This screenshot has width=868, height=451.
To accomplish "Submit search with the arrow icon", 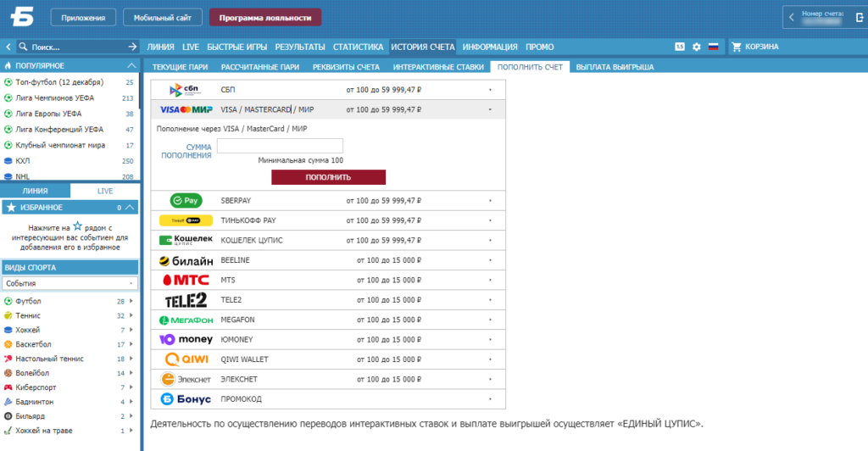I will [132, 47].
